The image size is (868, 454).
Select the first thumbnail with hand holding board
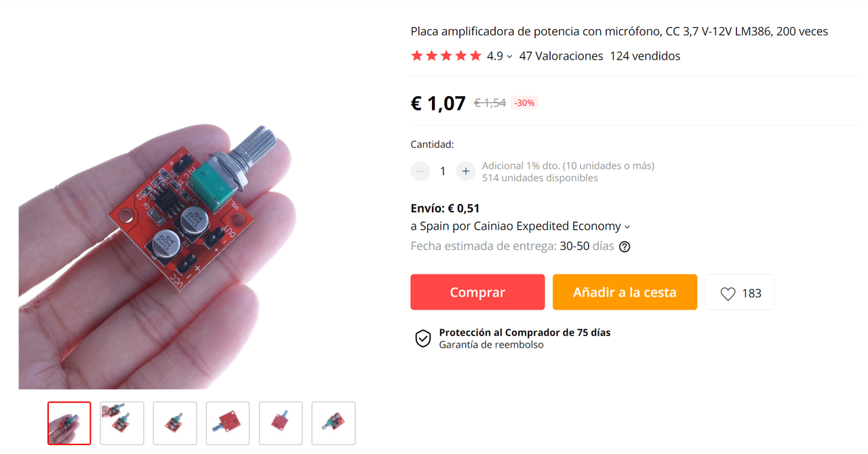point(69,424)
